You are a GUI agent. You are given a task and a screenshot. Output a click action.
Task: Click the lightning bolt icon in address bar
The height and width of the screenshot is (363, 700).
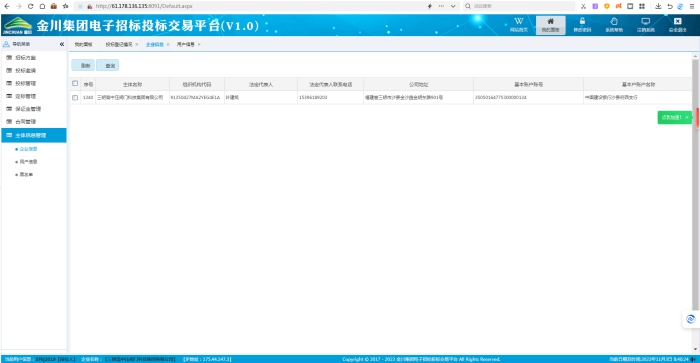coord(429,6)
